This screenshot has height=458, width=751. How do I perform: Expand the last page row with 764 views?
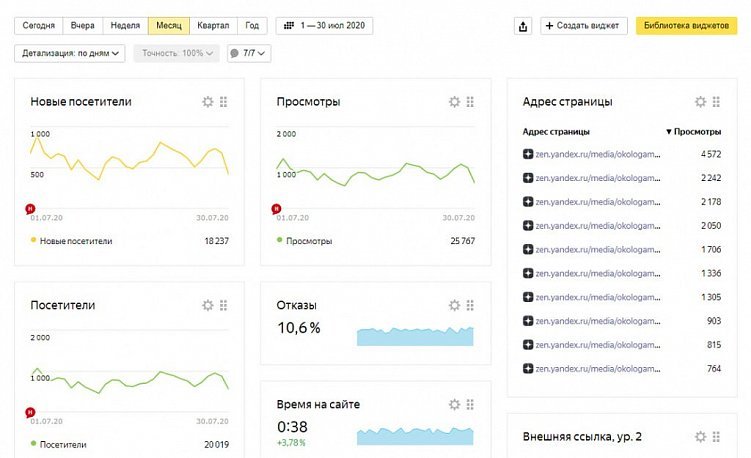(528, 368)
